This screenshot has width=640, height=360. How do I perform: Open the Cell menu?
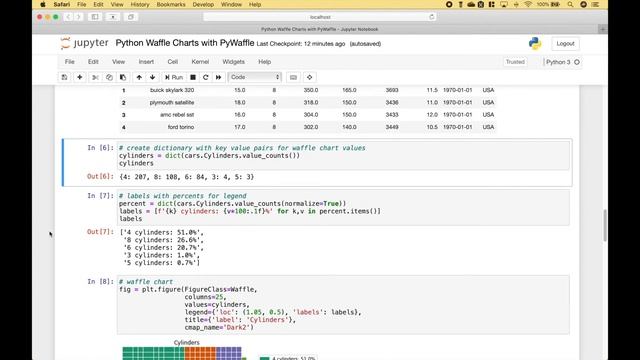pyautogui.click(x=173, y=62)
